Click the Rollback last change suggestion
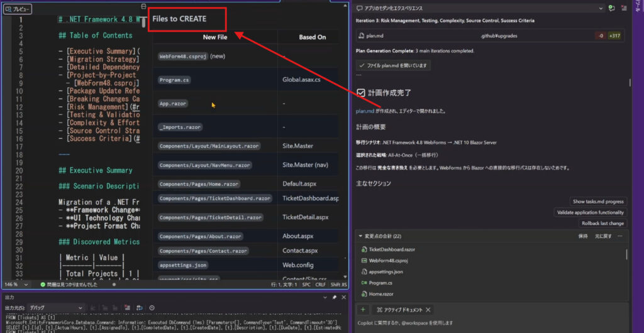644x333 pixels. coord(602,223)
